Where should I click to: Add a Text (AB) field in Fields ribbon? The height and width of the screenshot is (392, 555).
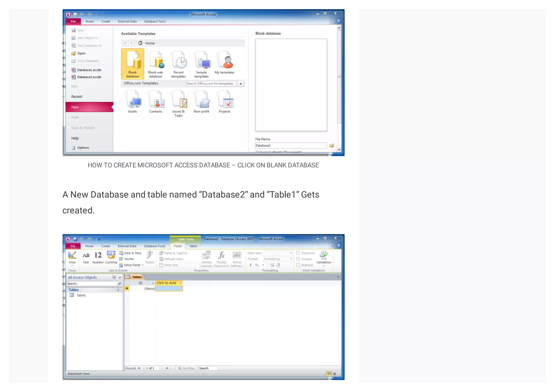86,258
